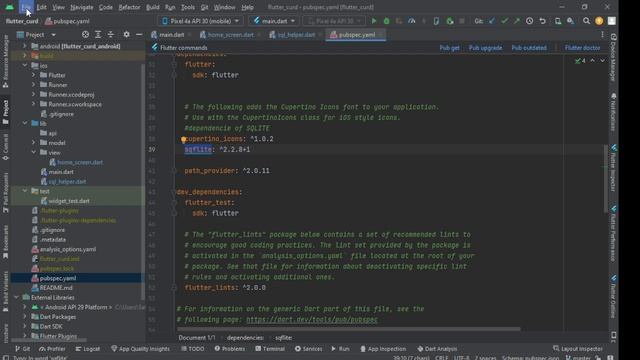The image size is (640, 360).
Task: Click the master branch status widget
Action: click(x=578, y=358)
